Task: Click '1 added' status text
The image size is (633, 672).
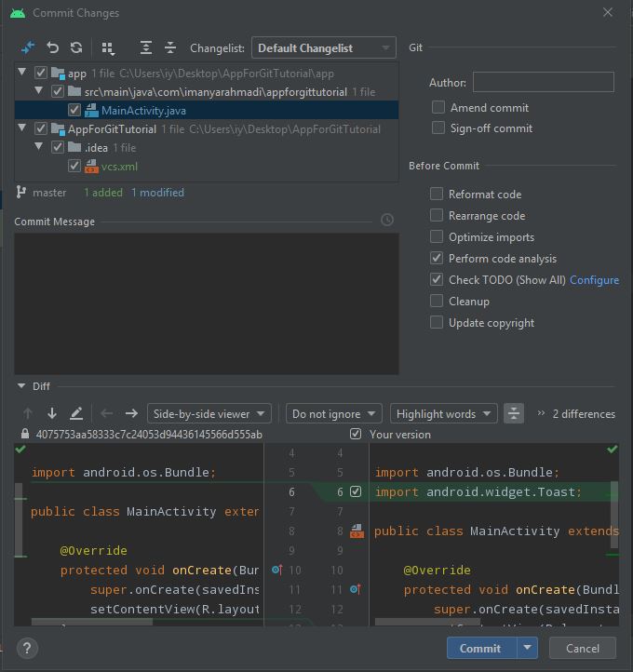Action: click(x=102, y=193)
